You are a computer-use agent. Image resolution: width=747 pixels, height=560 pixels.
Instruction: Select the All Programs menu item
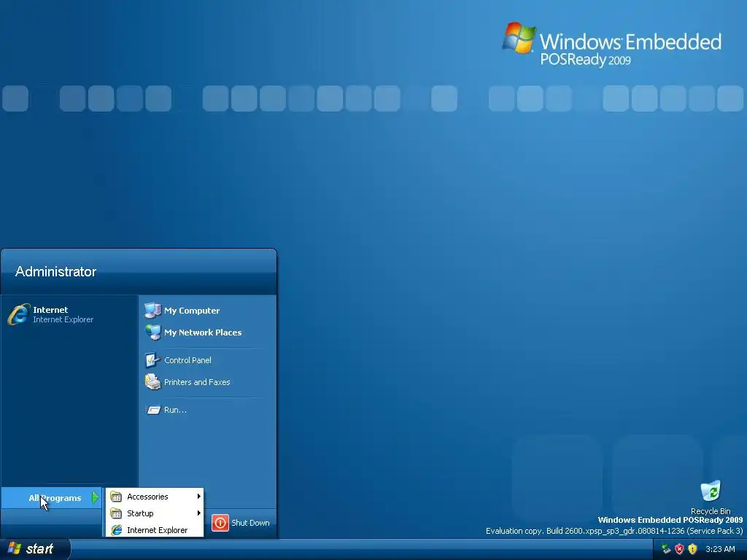[52, 497]
